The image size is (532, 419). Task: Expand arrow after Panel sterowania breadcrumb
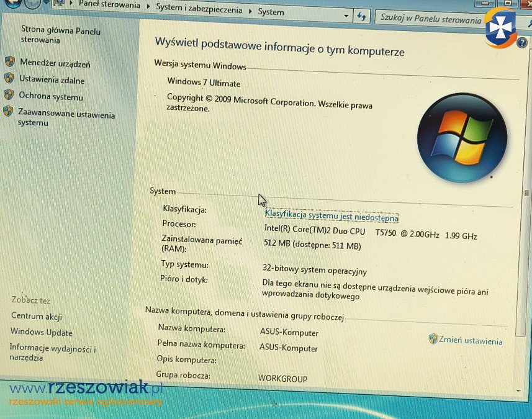pyautogui.click(x=148, y=6)
